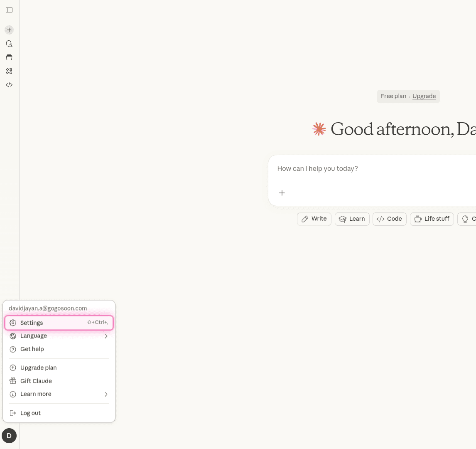The image size is (476, 449).
Task: Click the circular D avatar badge
Action: [x=9, y=436]
